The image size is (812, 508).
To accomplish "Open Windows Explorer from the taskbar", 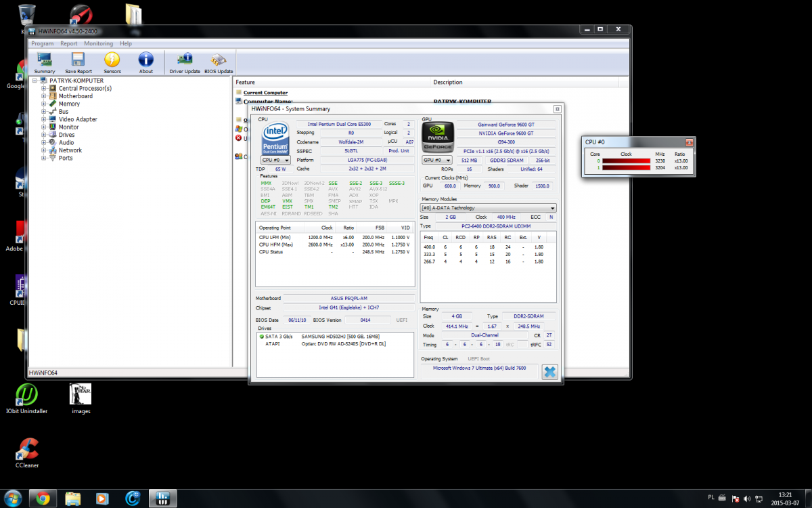I will point(73,499).
